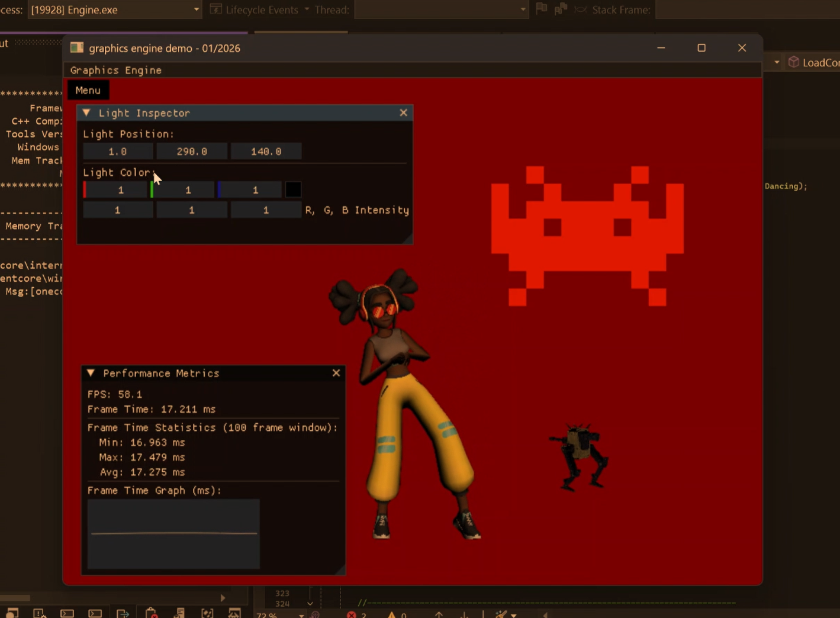Image resolution: width=840 pixels, height=618 pixels.
Task: Click the red error count icon
Action: click(352, 614)
